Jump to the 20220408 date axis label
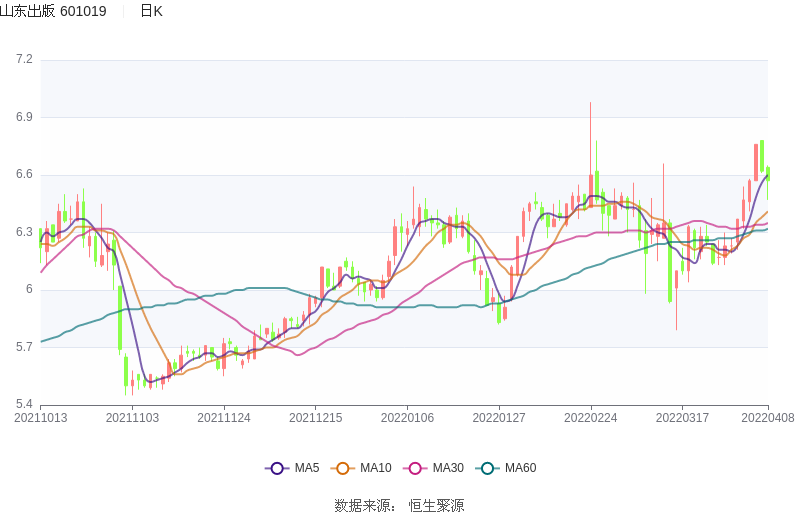The image size is (800, 517). [768, 418]
